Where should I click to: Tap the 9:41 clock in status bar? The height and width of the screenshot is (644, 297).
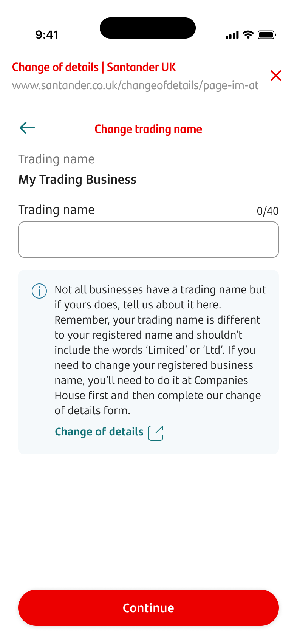47,35
